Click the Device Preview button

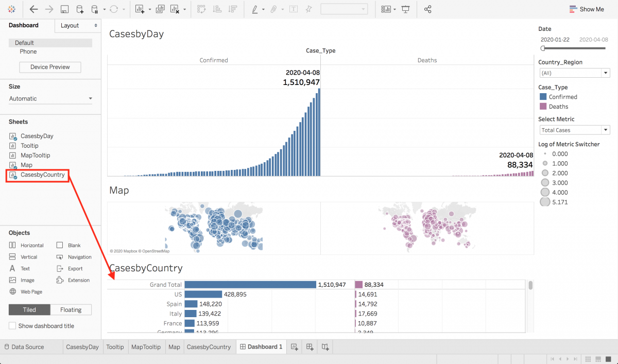click(x=49, y=67)
